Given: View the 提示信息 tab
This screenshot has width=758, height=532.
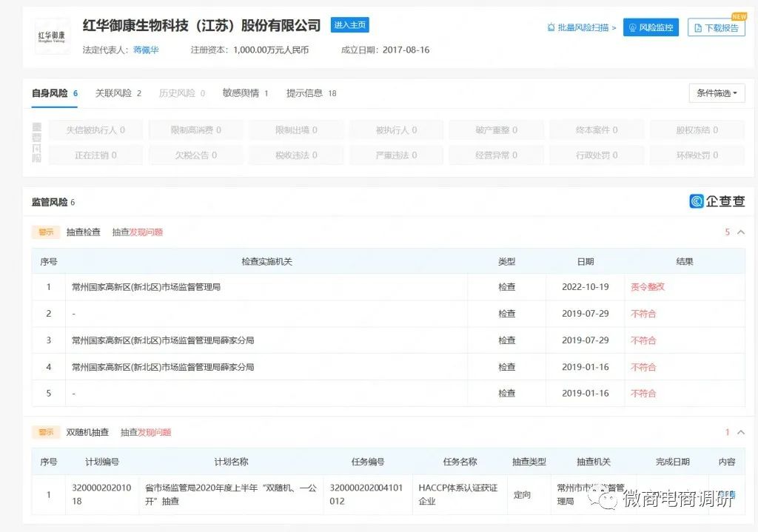Looking at the screenshot, I should [x=312, y=93].
